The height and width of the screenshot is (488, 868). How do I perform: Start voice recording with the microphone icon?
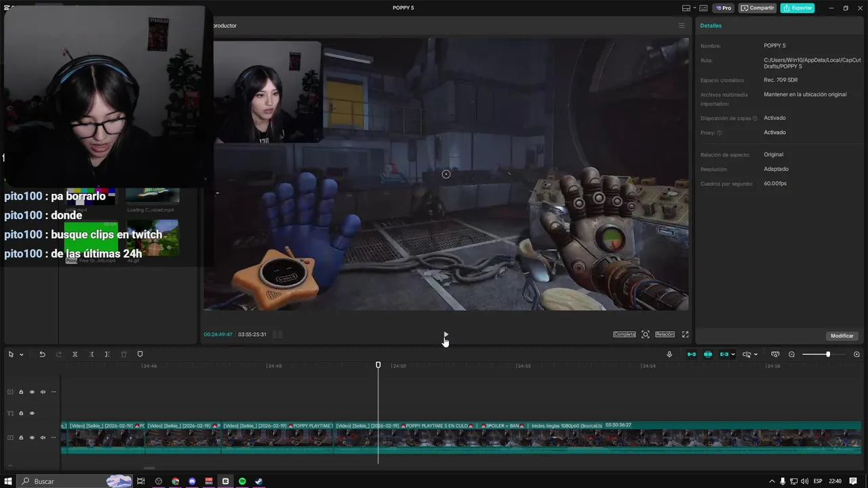[669, 354]
